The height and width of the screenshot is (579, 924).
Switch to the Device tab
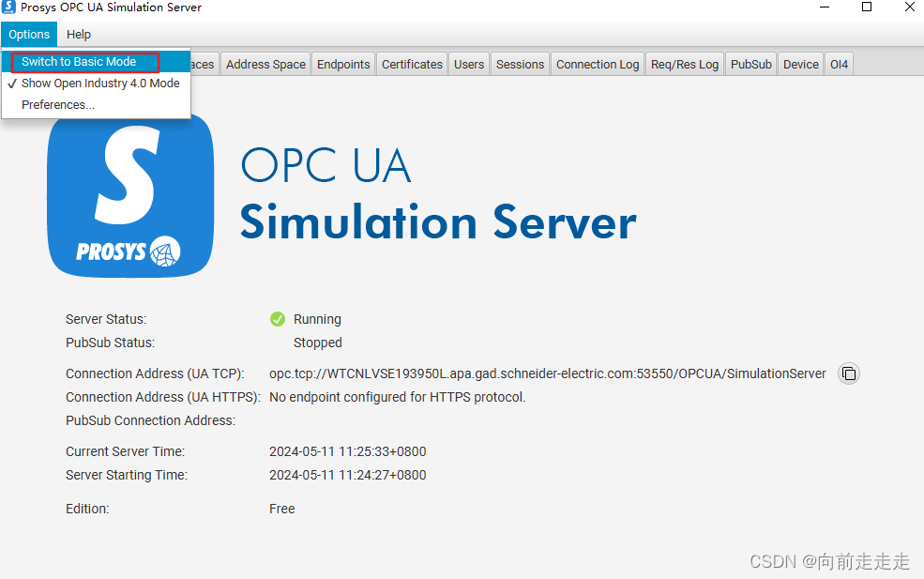(801, 64)
